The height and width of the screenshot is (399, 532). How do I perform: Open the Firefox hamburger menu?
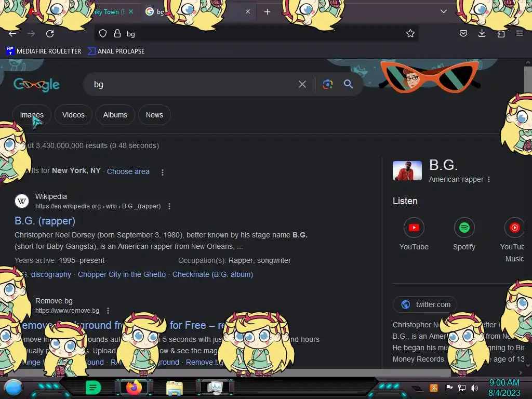tap(520, 33)
